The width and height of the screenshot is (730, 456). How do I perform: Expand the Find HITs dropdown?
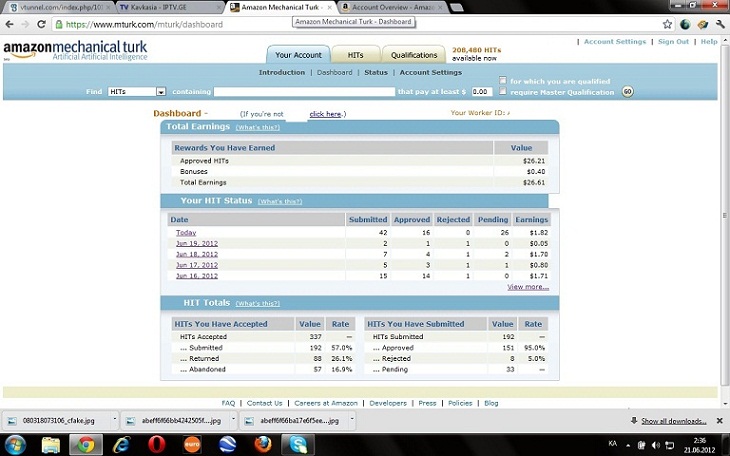[x=160, y=92]
